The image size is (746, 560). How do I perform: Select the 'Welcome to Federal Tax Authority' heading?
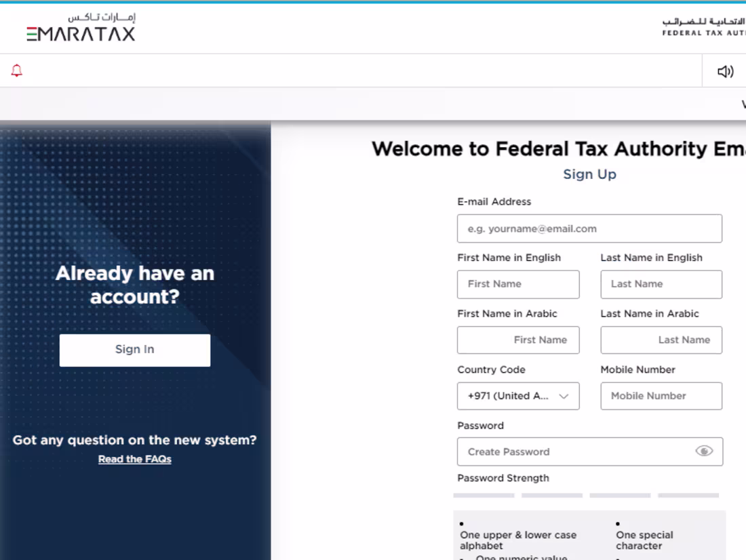click(x=559, y=149)
